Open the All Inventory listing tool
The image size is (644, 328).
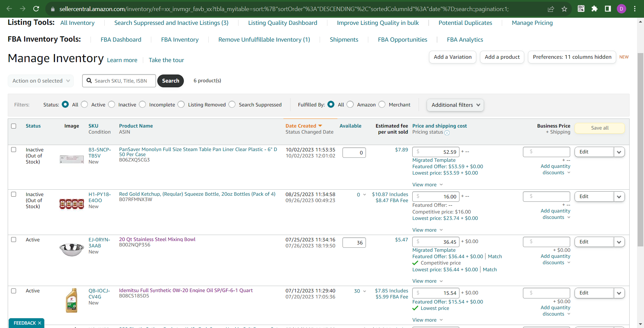point(77,23)
